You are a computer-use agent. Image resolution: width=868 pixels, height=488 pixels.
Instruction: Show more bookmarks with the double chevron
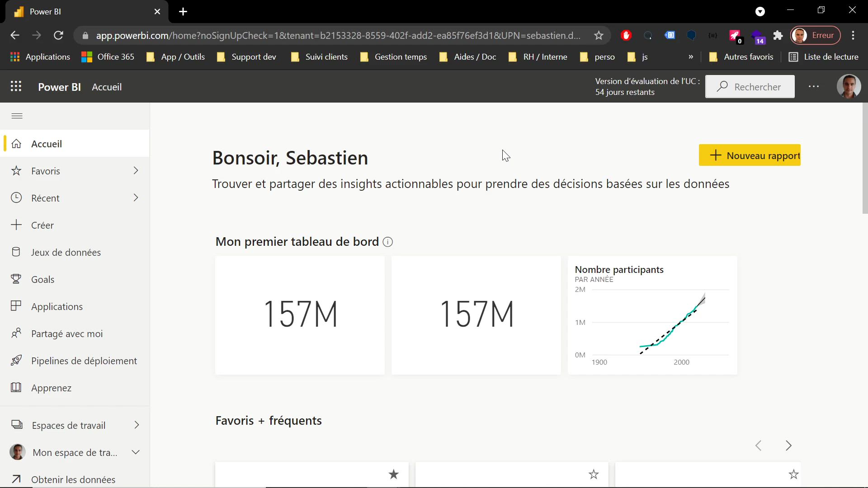[691, 57]
